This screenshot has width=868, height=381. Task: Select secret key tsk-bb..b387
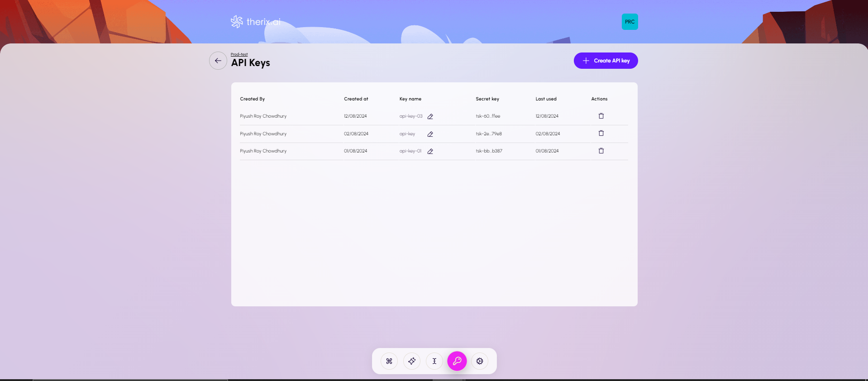[x=489, y=151]
